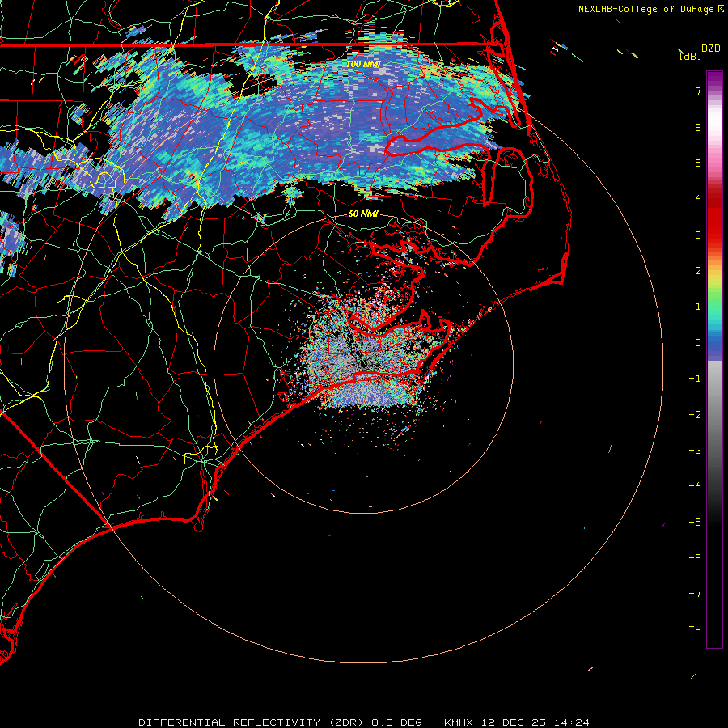Click the 0 dB value on the color scale
Viewport: 728px width, 728px height.
[x=698, y=343]
